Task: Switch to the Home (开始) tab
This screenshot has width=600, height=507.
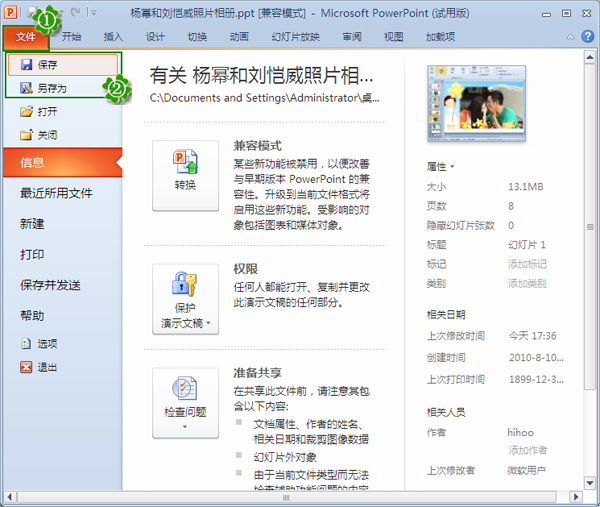Action: 72,37
